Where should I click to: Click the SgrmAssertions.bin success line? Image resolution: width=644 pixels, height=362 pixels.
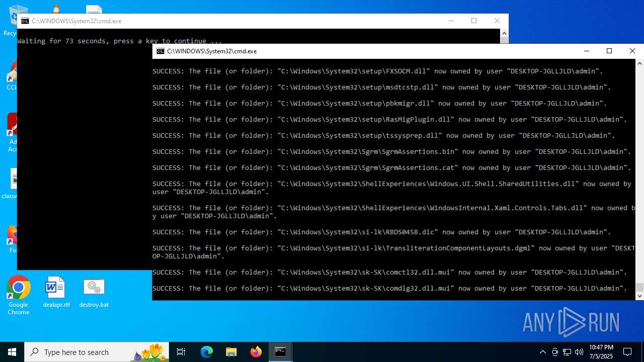(392, 152)
